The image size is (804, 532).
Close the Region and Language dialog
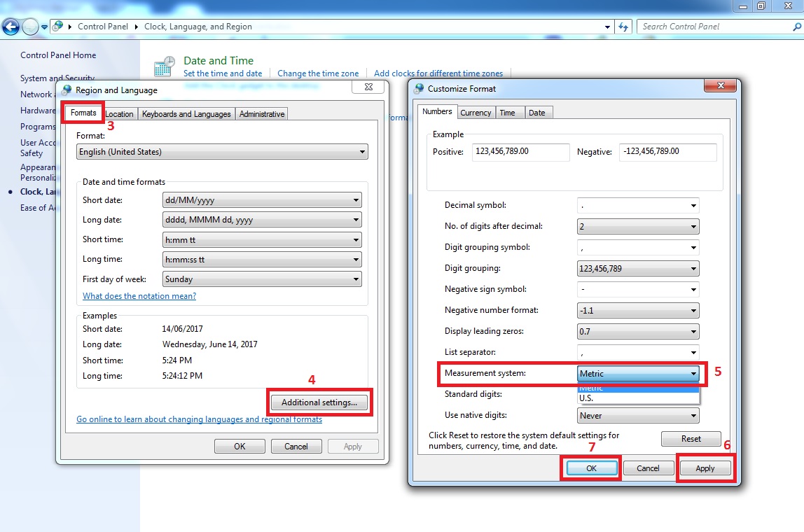(367, 87)
